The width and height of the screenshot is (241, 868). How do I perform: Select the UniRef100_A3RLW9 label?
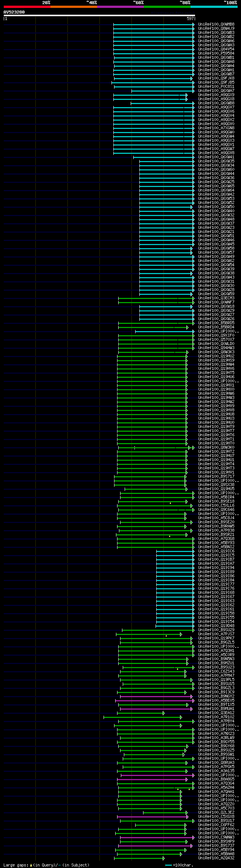(216, 738)
